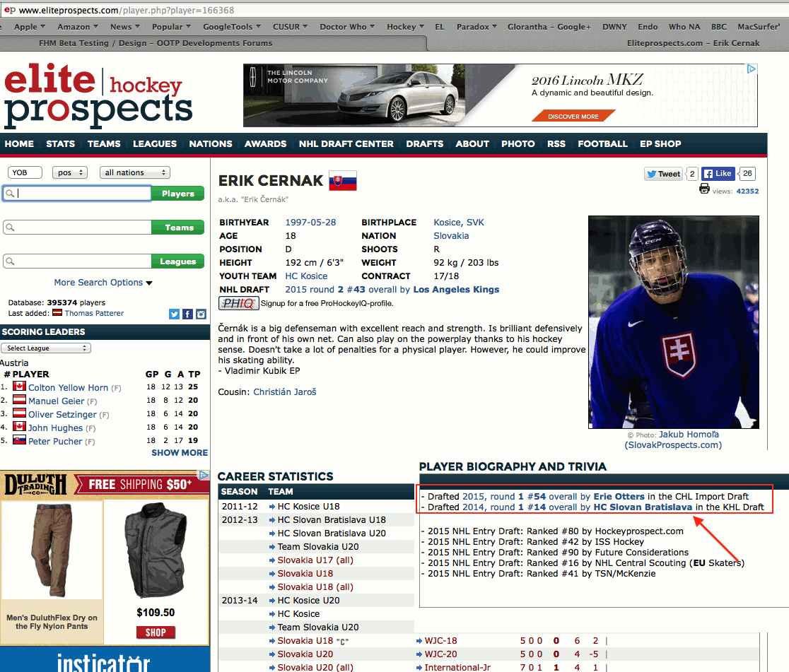The height and width of the screenshot is (672, 789).
Task: Open the GoogleTools bookmarks folder
Action: pos(232,27)
